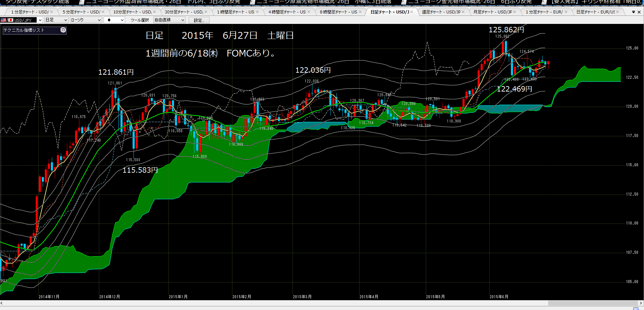The image size is (644, 310).
Task: Switch to the 1時間足チャート tab
Action: 235,12
